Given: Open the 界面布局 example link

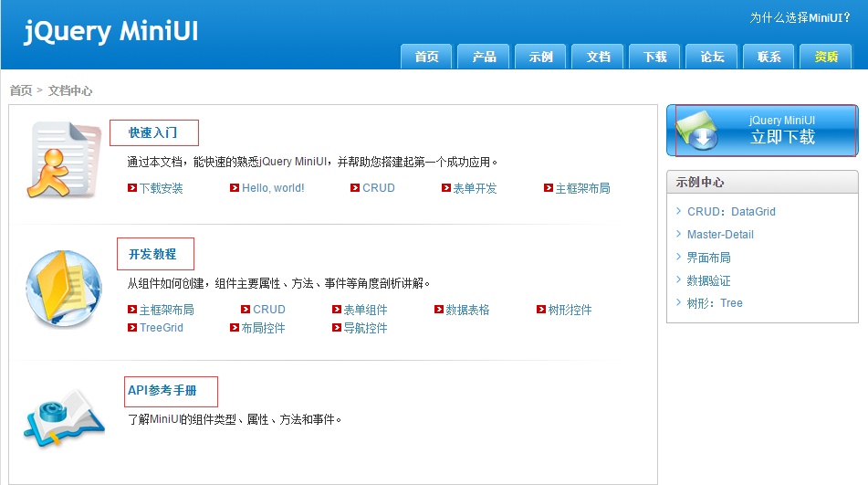Looking at the screenshot, I should tap(708, 258).
